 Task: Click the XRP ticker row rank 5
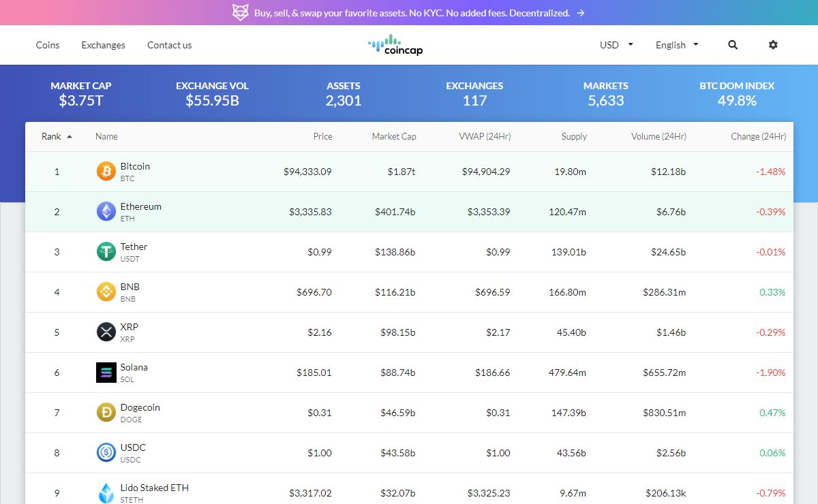point(409,332)
